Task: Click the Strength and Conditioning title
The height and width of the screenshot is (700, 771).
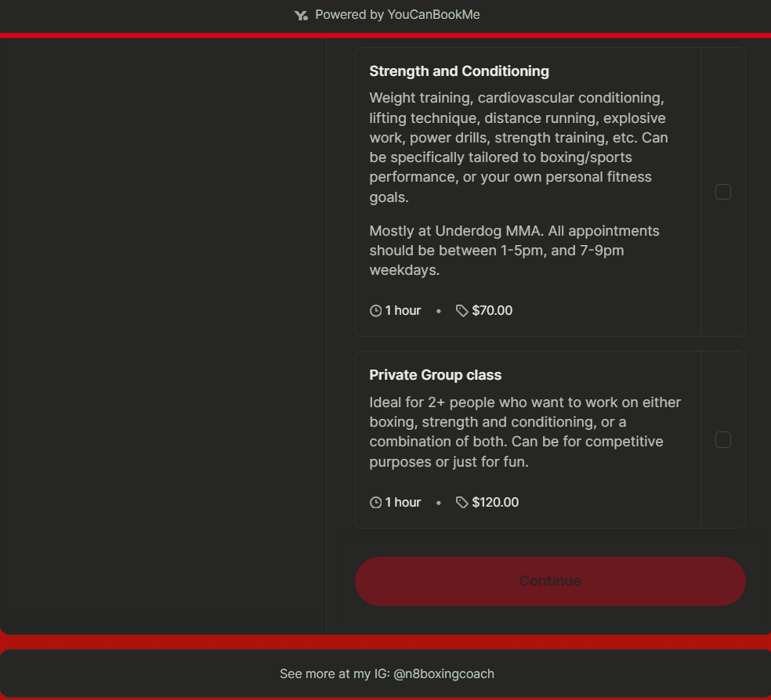Action: click(459, 71)
